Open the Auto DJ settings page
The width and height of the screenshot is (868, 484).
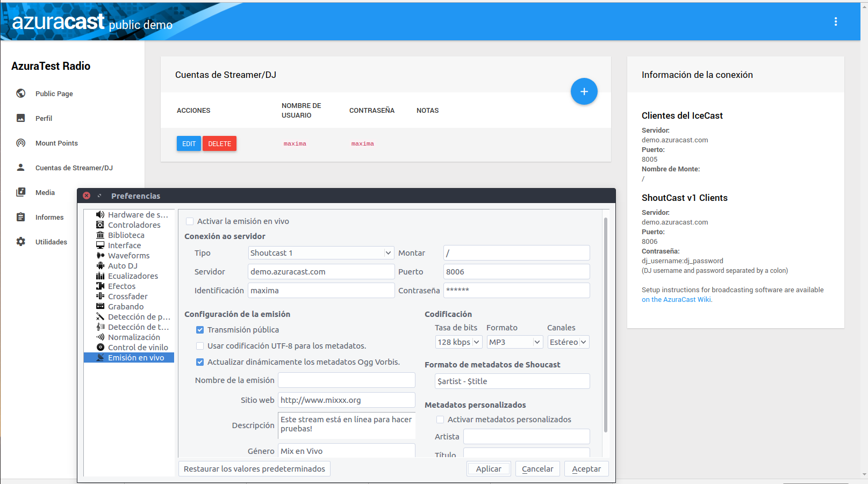tap(123, 265)
